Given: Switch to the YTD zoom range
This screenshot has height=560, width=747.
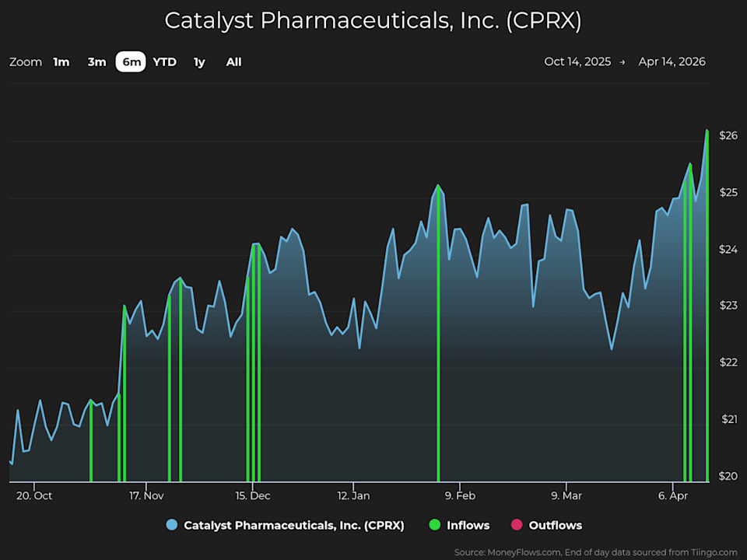Looking at the screenshot, I should pos(164,61).
